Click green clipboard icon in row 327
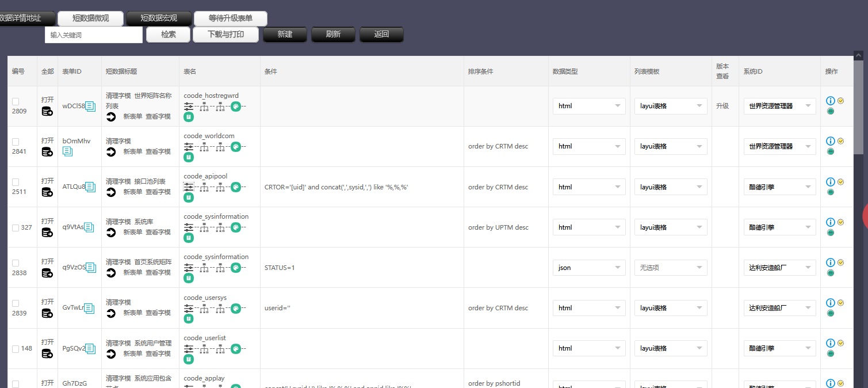Viewport: 868px width, 388px height. pyautogui.click(x=189, y=238)
